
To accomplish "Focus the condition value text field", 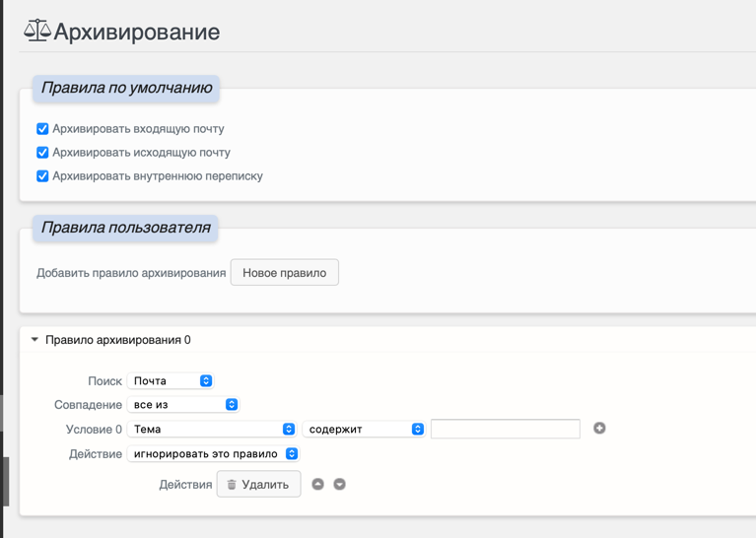I will (505, 430).
